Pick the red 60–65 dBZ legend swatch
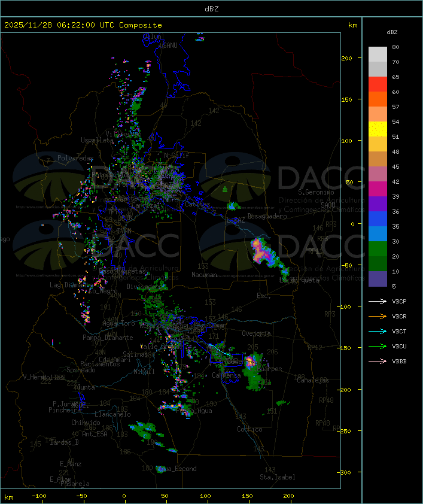Viewport: 423px width, 504px height. 378,84
